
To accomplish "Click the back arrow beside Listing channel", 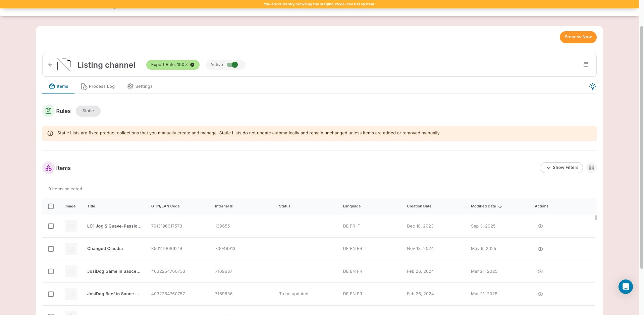I will click(50, 65).
